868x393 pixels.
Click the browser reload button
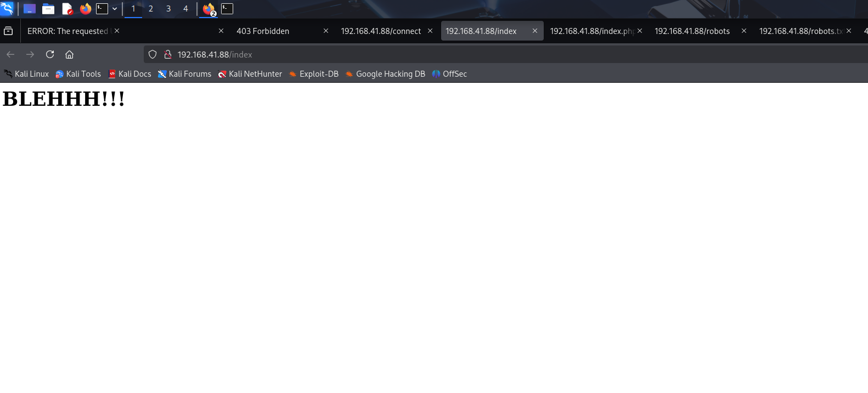pos(50,54)
